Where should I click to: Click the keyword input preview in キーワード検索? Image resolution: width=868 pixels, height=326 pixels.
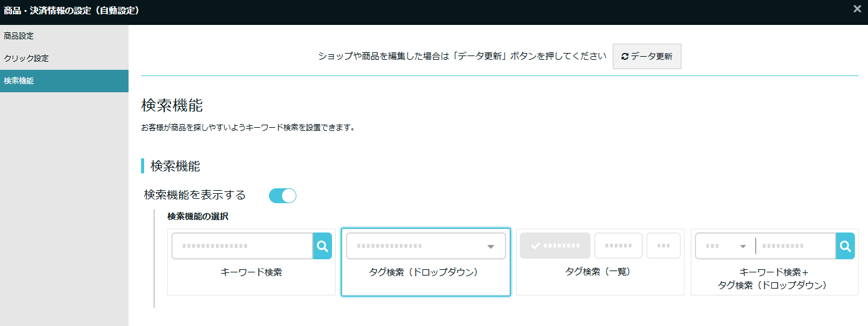point(242,246)
